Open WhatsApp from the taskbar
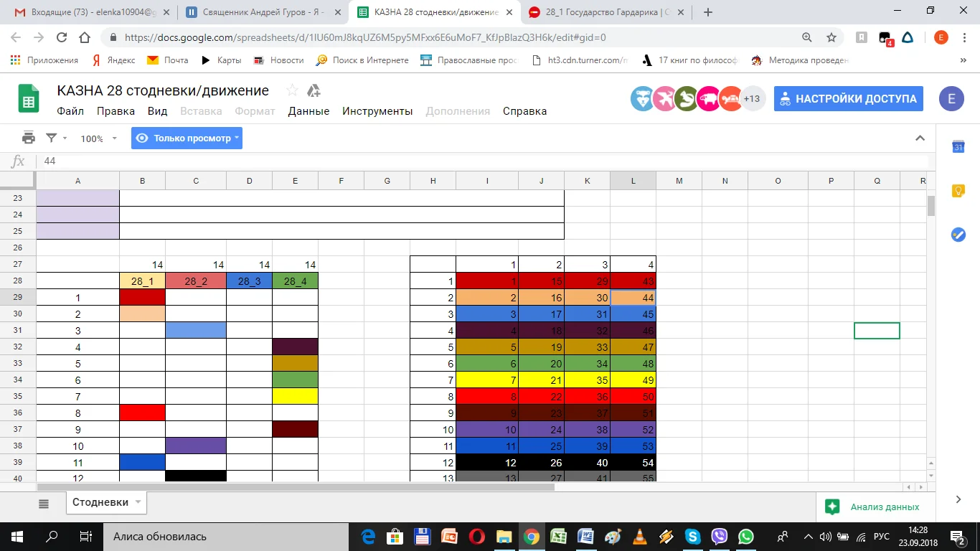Image resolution: width=980 pixels, height=551 pixels. (x=746, y=536)
